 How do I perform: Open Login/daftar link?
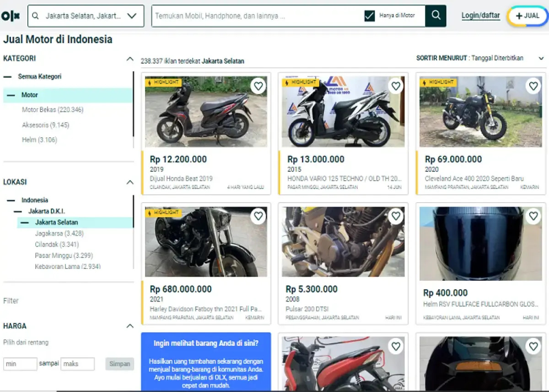[x=480, y=16]
